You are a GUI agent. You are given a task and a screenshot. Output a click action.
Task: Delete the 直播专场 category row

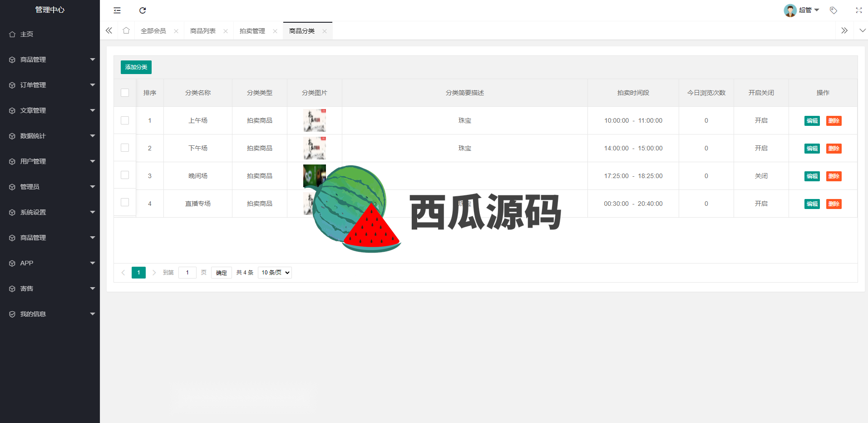tap(833, 204)
